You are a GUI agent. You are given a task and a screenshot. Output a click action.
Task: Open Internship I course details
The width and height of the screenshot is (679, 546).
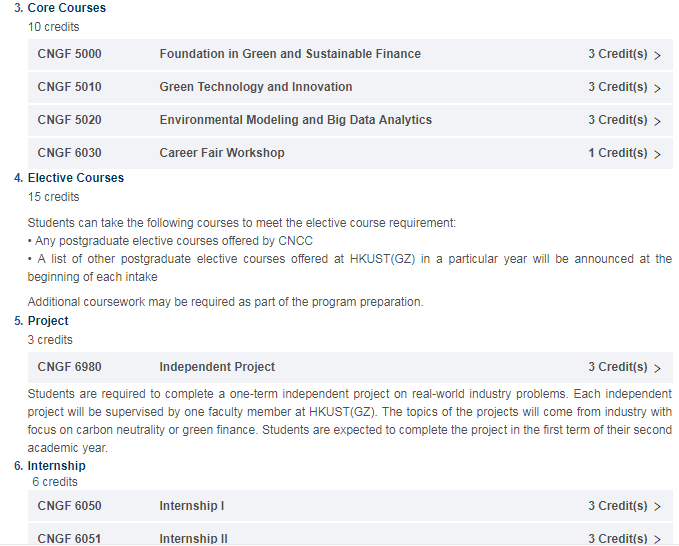click(192, 506)
